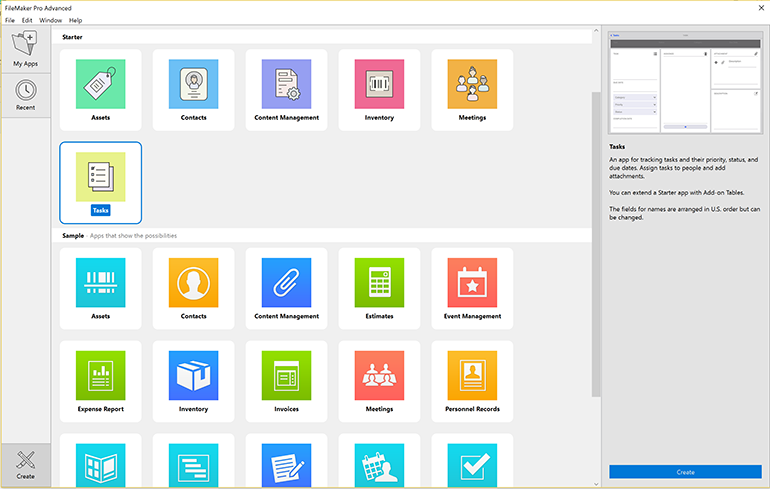Click the 'Event Management' label text

click(472, 316)
